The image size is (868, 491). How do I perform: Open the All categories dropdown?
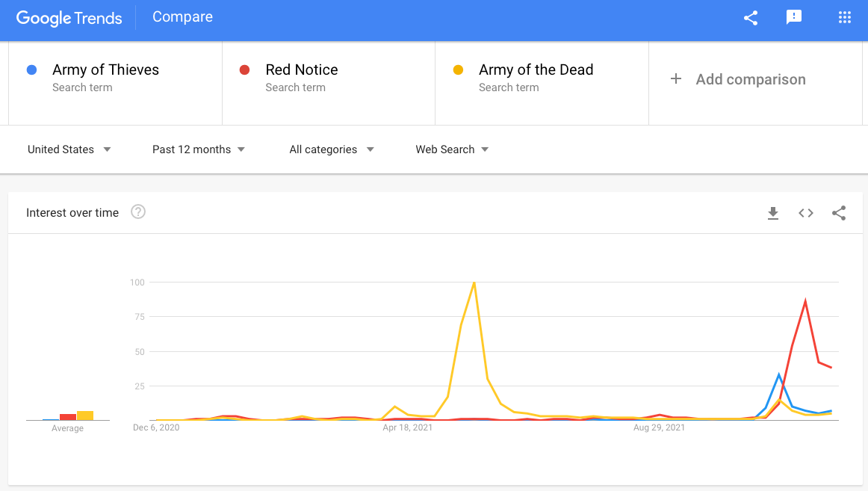(x=332, y=149)
